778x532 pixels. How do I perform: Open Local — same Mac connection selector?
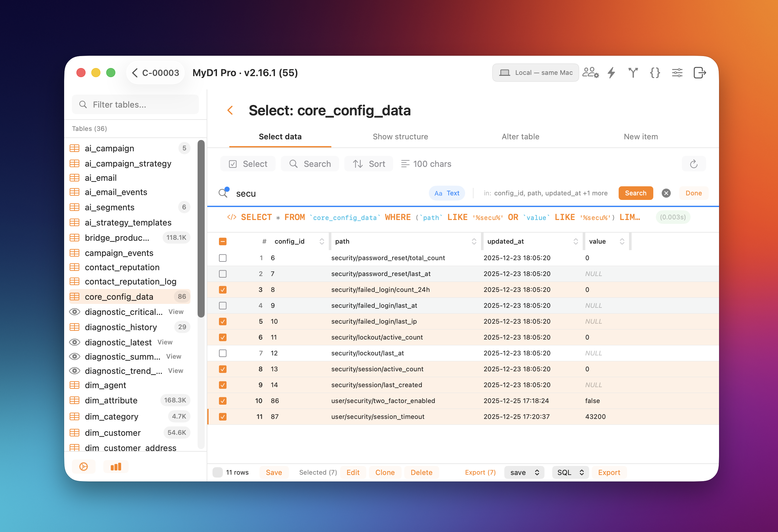coord(536,73)
